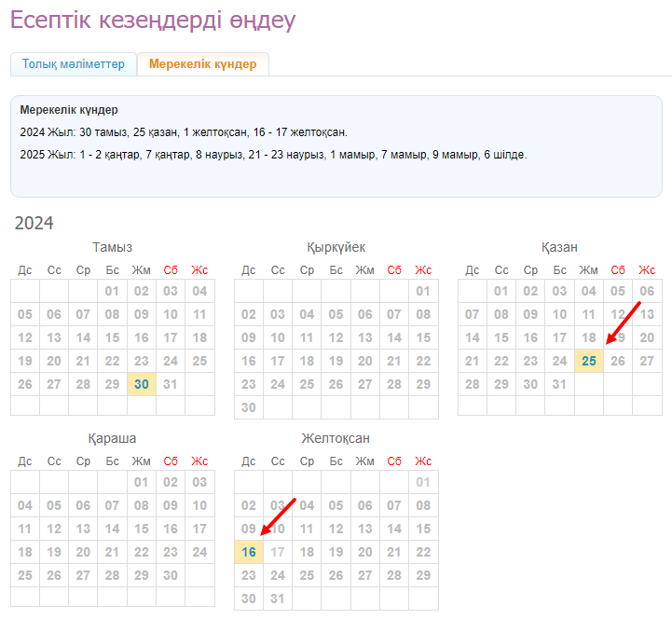
Task: Click day 17 in Желтоқсан calendar
Action: (x=278, y=552)
